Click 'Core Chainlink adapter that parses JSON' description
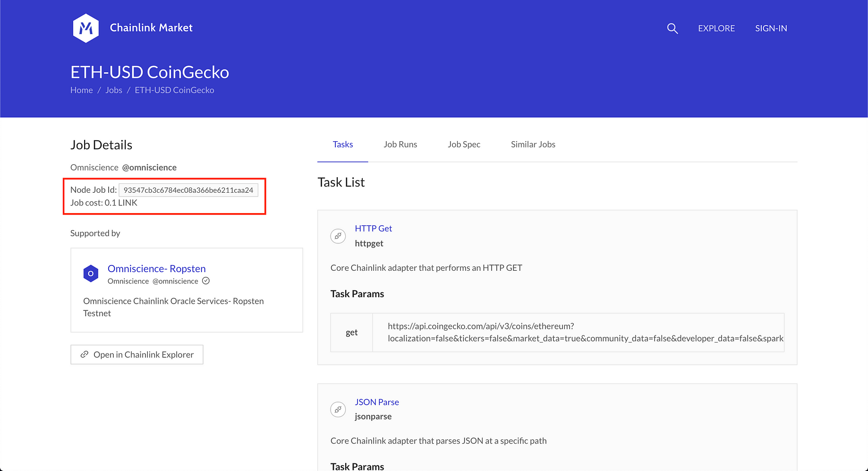 [x=439, y=441]
